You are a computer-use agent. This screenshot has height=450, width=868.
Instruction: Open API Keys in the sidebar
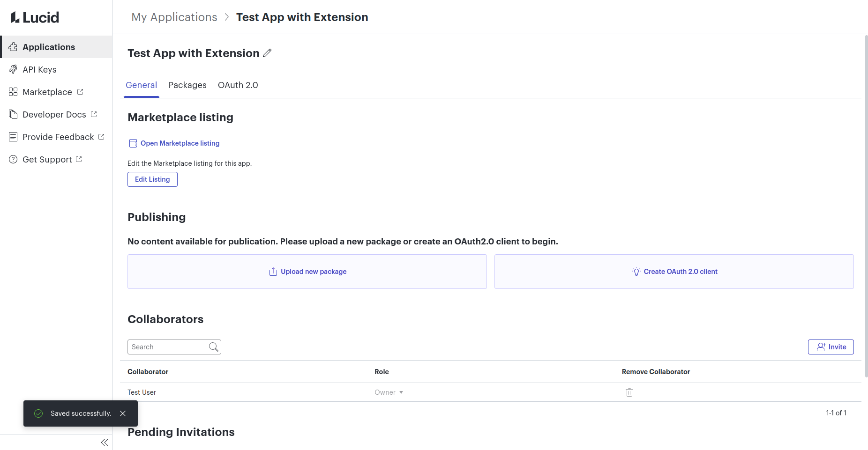[56, 69]
